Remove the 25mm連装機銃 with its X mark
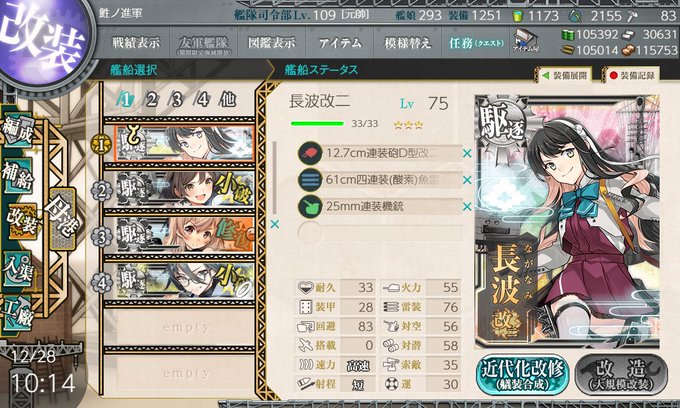Screen dimensions: 680x408 pyautogui.click(x=467, y=206)
